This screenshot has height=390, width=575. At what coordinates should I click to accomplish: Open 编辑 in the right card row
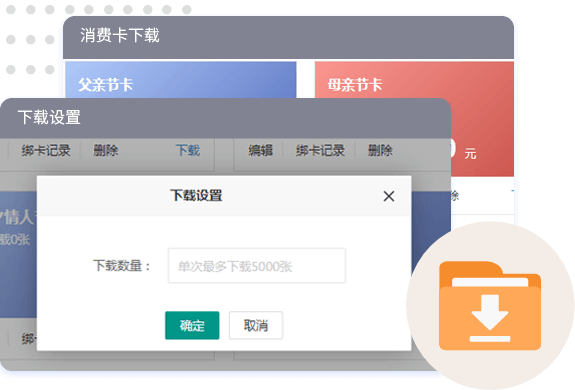260,150
